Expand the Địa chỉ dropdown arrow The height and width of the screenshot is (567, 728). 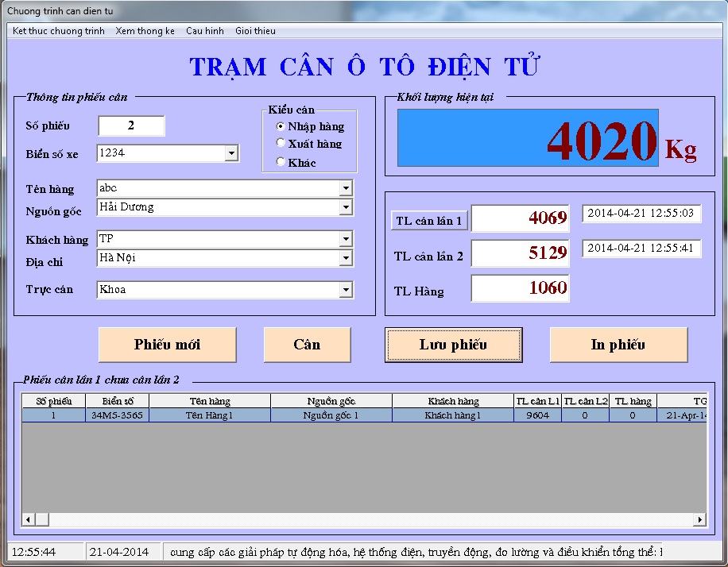point(346,258)
